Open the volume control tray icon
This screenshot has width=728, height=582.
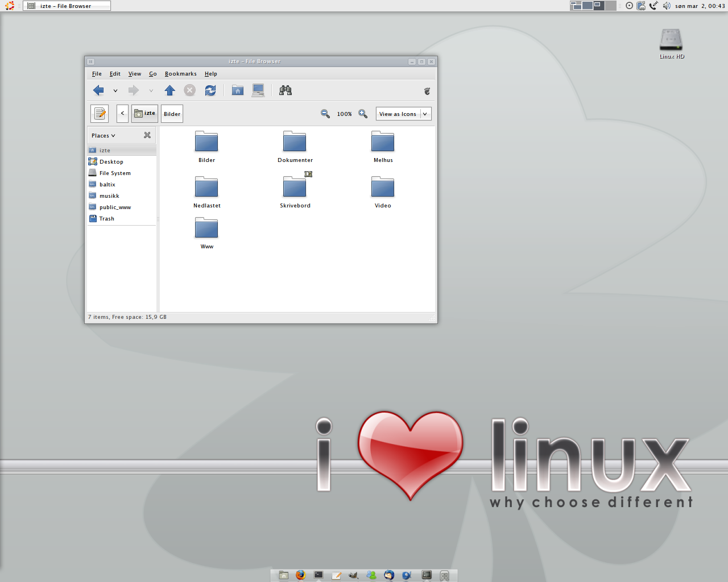click(666, 6)
